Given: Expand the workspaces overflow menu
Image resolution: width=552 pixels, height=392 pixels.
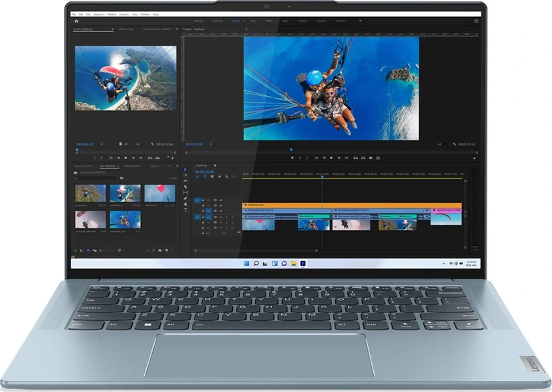Looking at the screenshot, I should click(360, 21).
